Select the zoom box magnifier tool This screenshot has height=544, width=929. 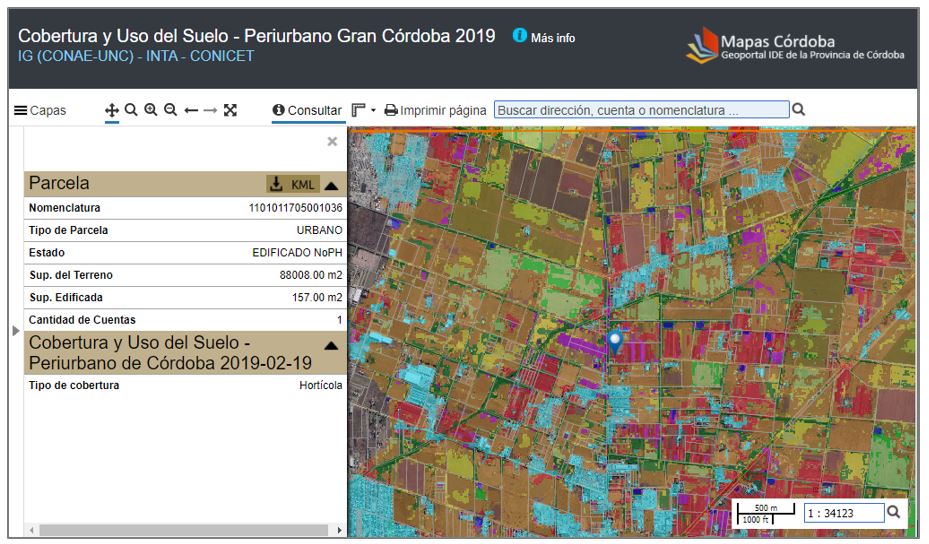point(131,110)
